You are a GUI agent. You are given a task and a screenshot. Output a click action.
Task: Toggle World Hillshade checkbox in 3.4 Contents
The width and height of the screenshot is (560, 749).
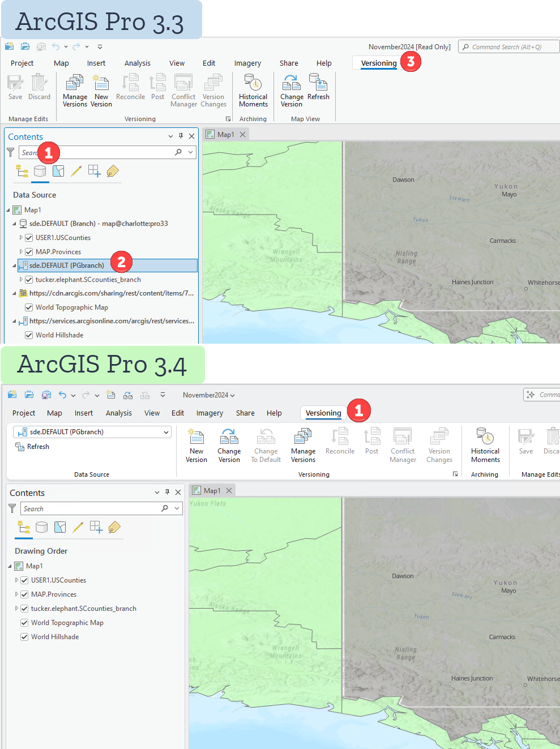24,637
